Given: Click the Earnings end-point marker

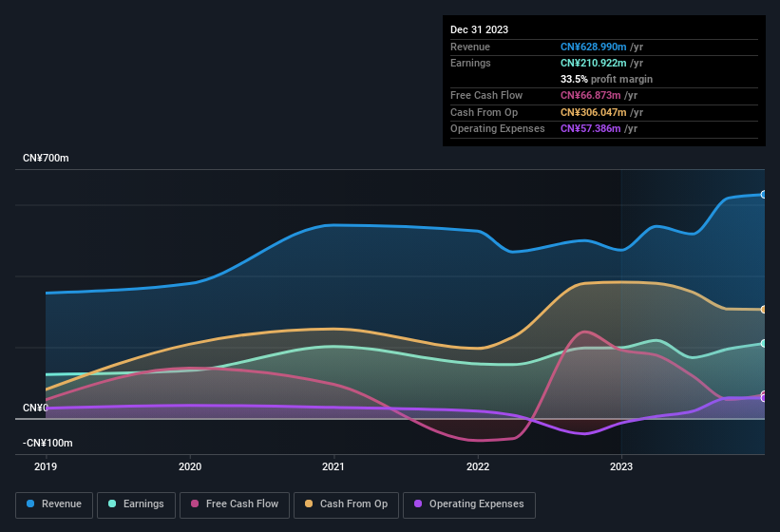Looking at the screenshot, I should (764, 344).
